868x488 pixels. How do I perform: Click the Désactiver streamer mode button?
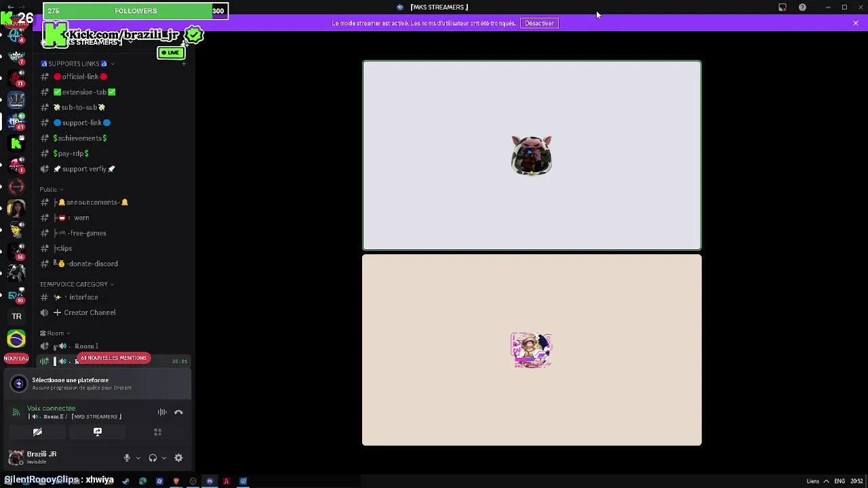pyautogui.click(x=539, y=23)
